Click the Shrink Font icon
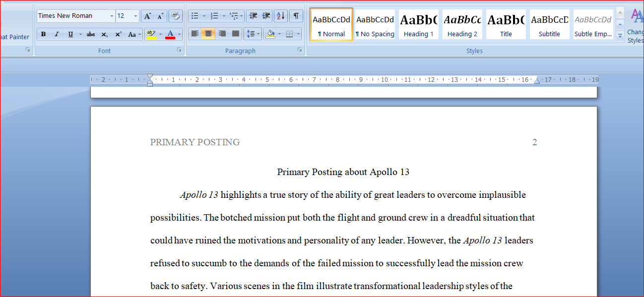Image resolution: width=644 pixels, height=297 pixels. (x=160, y=16)
